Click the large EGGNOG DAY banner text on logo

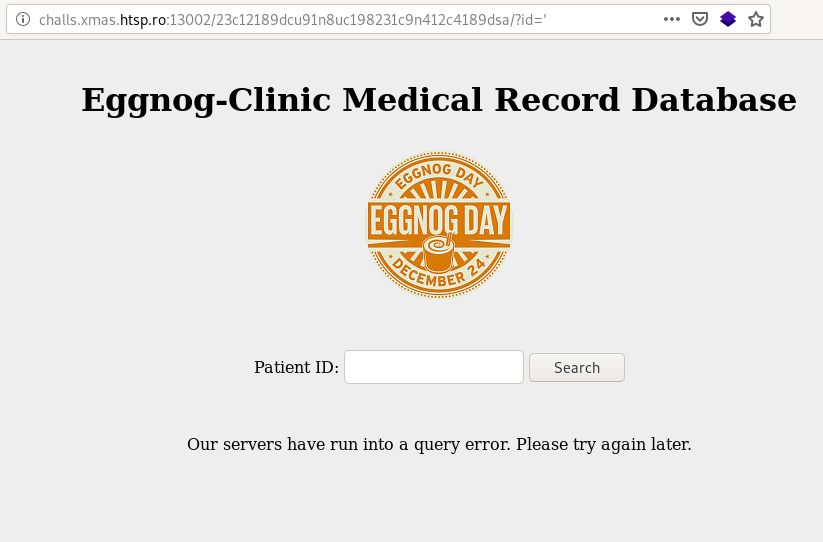[439, 220]
